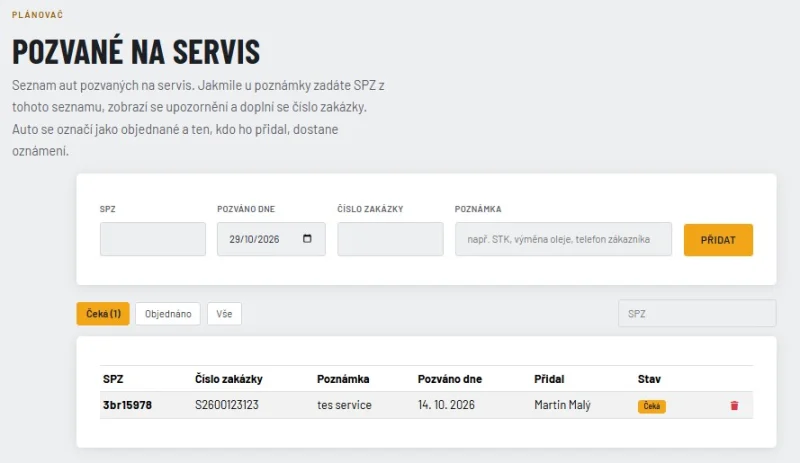Click order number S2600123123

tap(227, 405)
